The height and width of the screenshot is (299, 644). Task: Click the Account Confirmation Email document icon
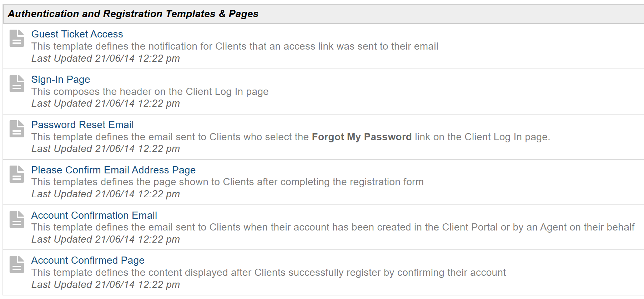[17, 220]
